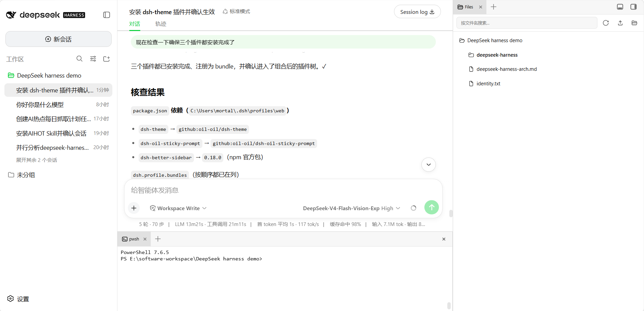Toggle right side panel layout icon
The image size is (644, 311).
[634, 7]
